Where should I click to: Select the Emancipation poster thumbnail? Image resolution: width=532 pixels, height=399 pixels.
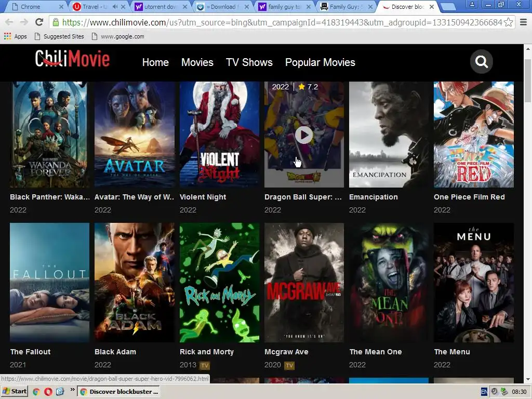pyautogui.click(x=389, y=135)
